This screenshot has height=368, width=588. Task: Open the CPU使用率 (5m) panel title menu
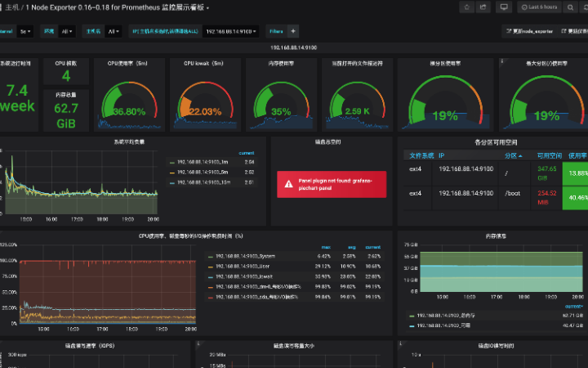click(x=127, y=64)
